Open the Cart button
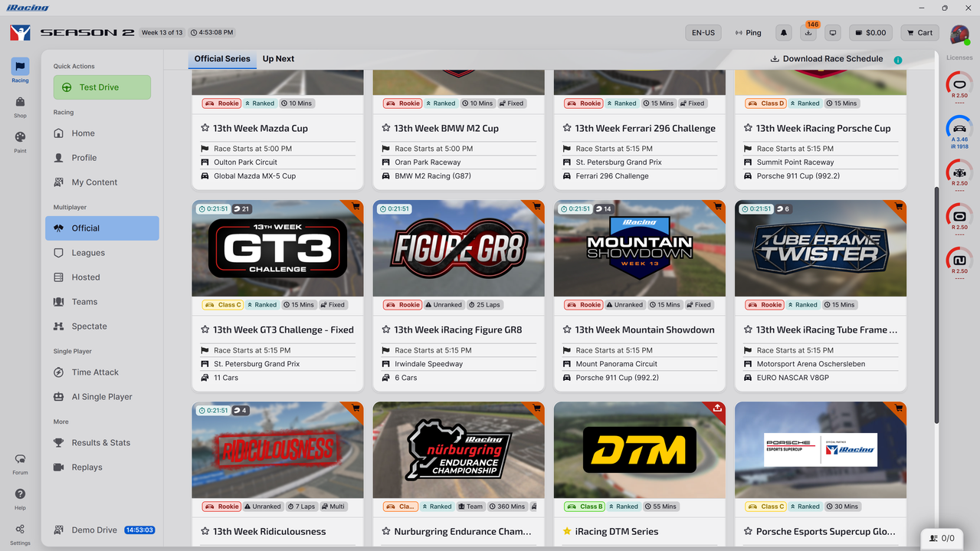 (x=919, y=33)
